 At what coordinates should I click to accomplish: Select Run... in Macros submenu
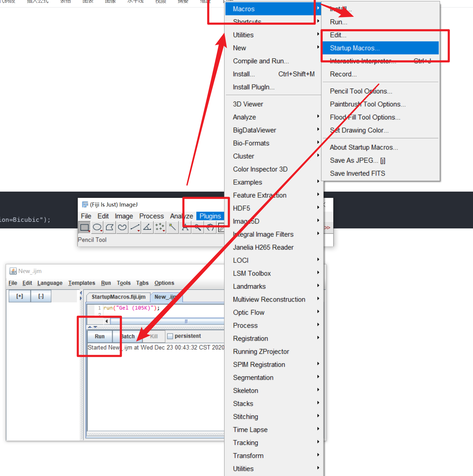pyautogui.click(x=381, y=22)
